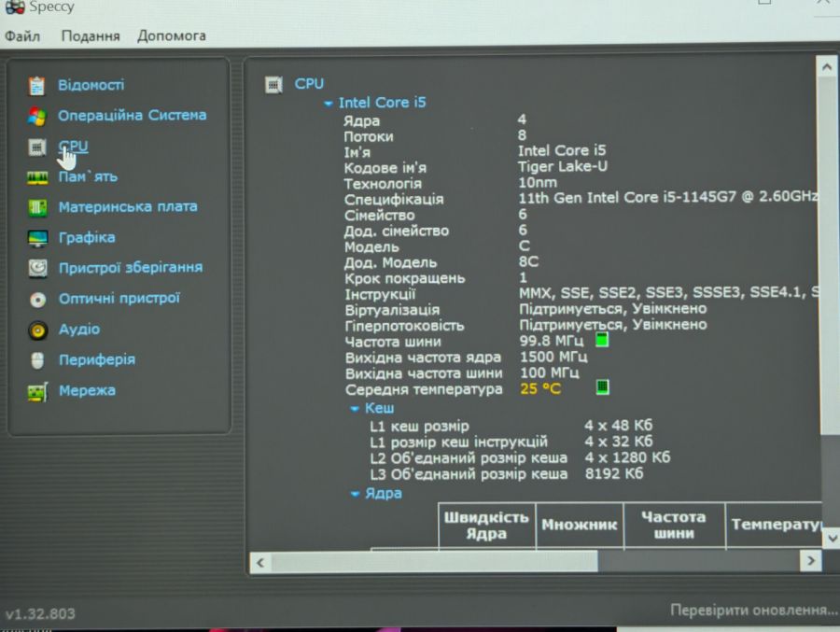The width and height of the screenshot is (840, 632).
Task: Open Графіка section
Action: 87,237
